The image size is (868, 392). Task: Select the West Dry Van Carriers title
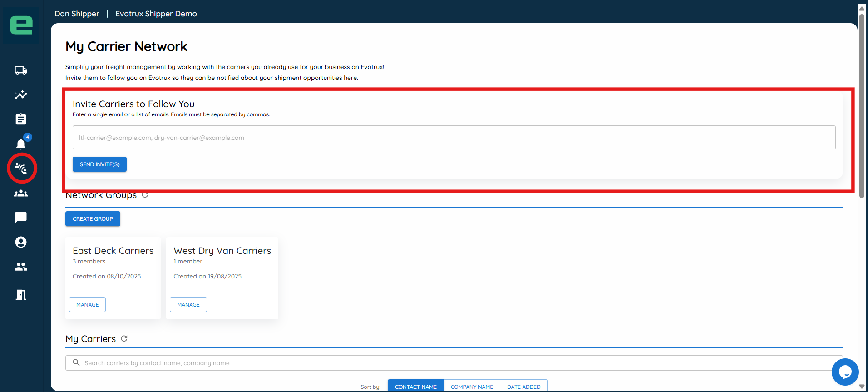coord(222,251)
